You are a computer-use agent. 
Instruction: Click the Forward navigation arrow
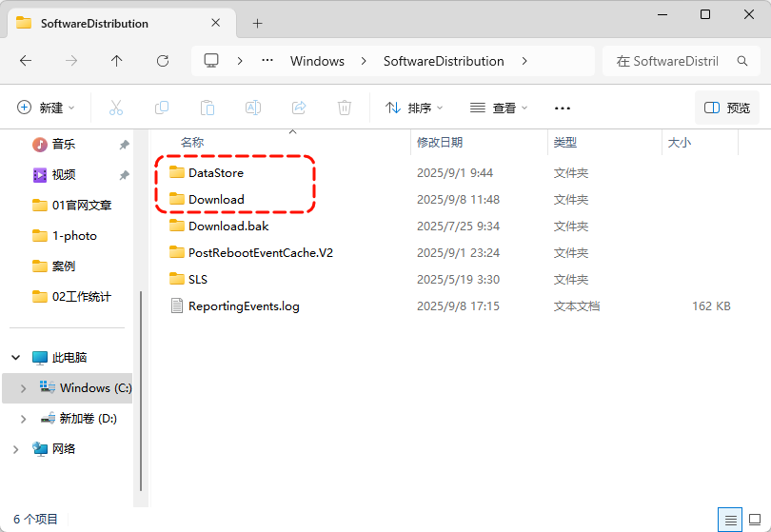[x=71, y=61]
